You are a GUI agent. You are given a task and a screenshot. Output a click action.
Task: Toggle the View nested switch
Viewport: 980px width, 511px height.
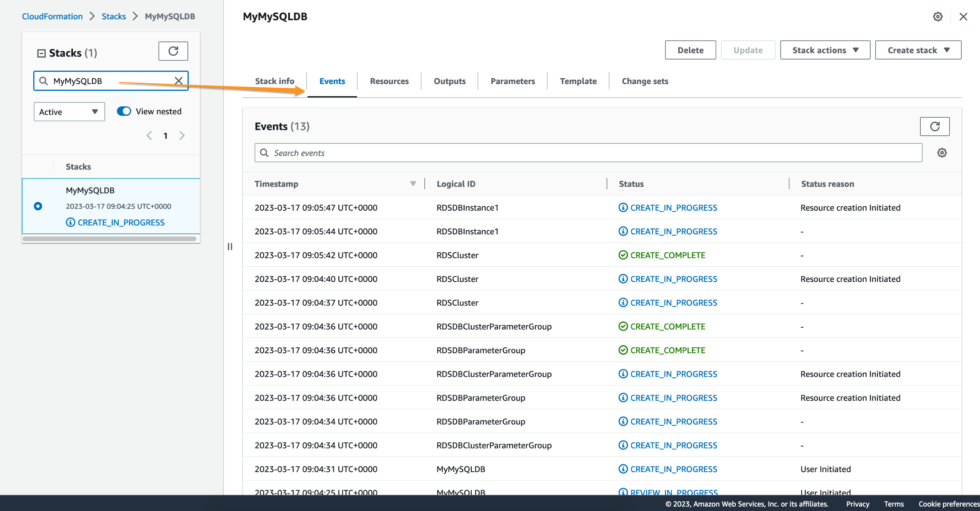[x=124, y=111]
